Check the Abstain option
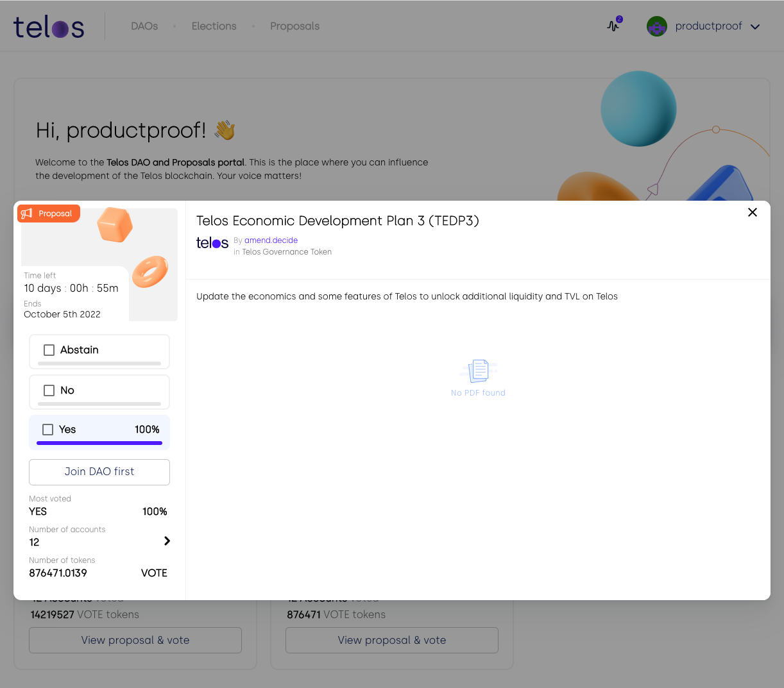Screen dimensions: 784x688 (x=49, y=350)
